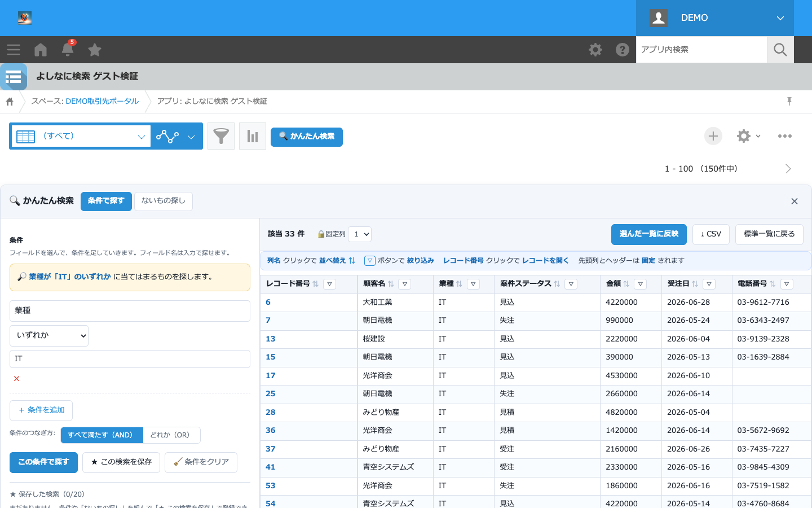This screenshot has height=508, width=812.
Task: Click the IT value input field
Action: click(130, 359)
